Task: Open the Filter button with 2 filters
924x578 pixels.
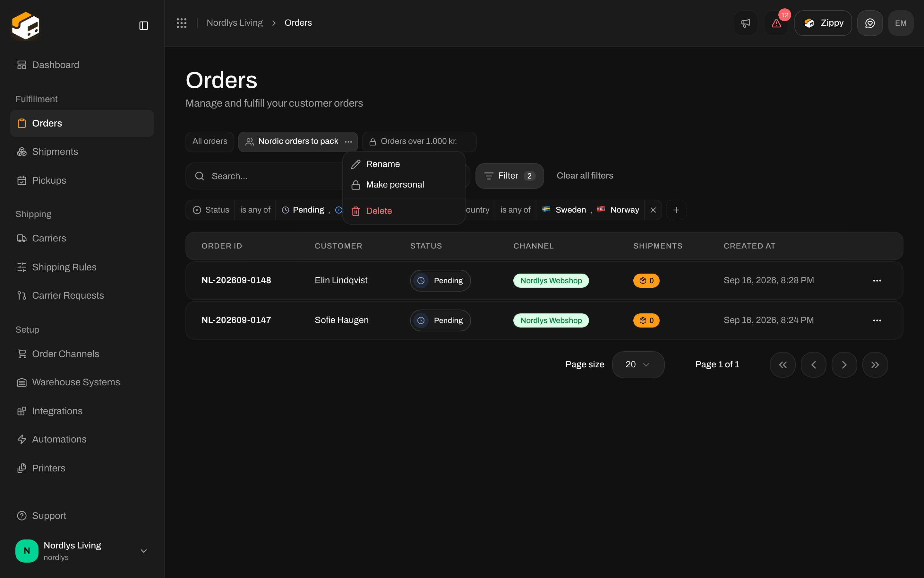Action: (509, 176)
